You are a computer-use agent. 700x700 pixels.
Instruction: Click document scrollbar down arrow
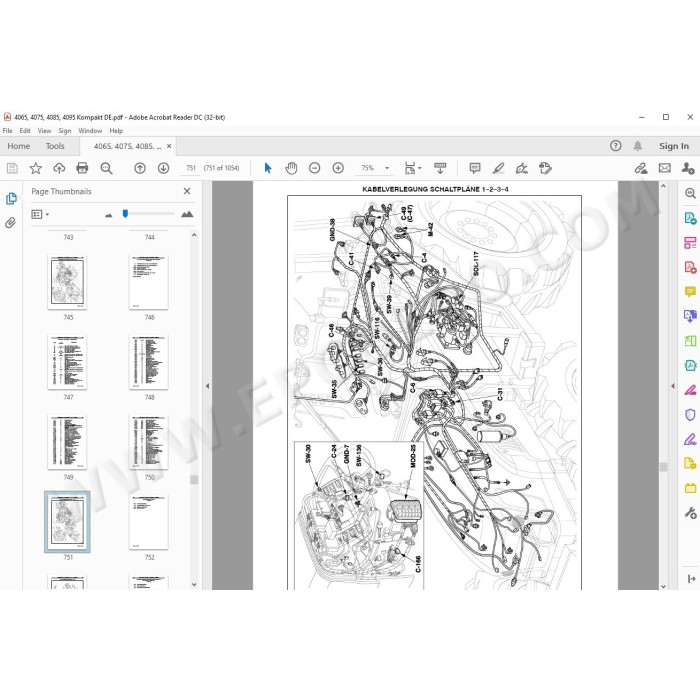tap(663, 586)
